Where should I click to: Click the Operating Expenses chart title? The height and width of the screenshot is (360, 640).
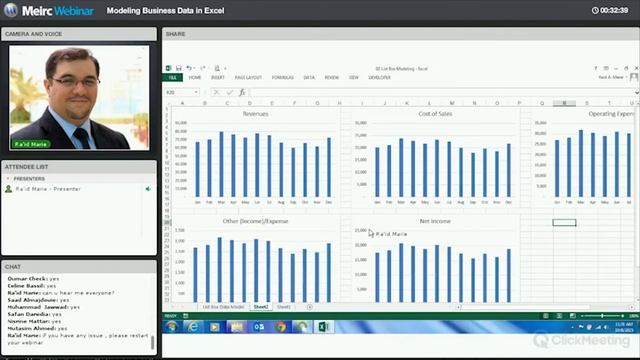(x=611, y=114)
